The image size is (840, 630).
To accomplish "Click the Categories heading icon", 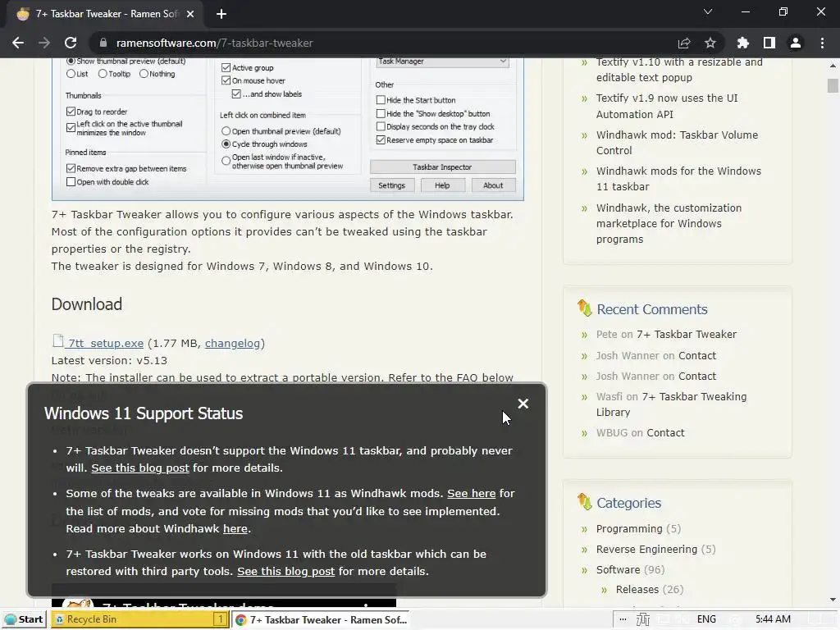I will coord(584,501).
